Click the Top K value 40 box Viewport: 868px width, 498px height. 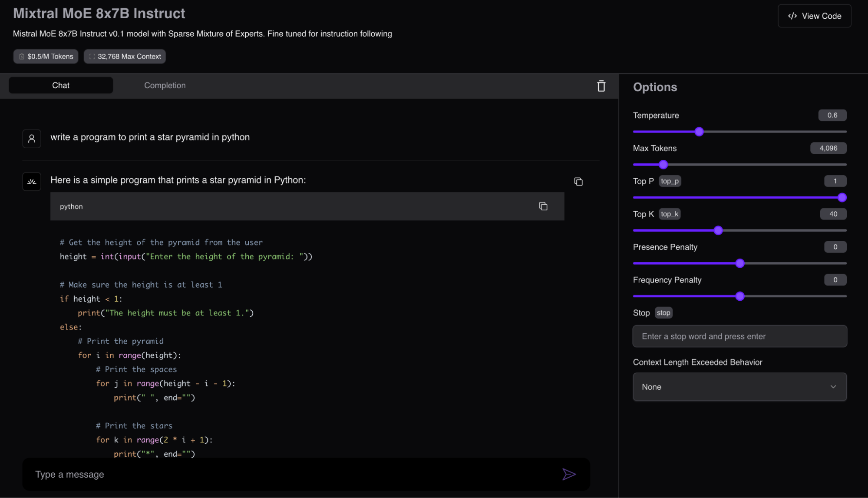(x=833, y=214)
